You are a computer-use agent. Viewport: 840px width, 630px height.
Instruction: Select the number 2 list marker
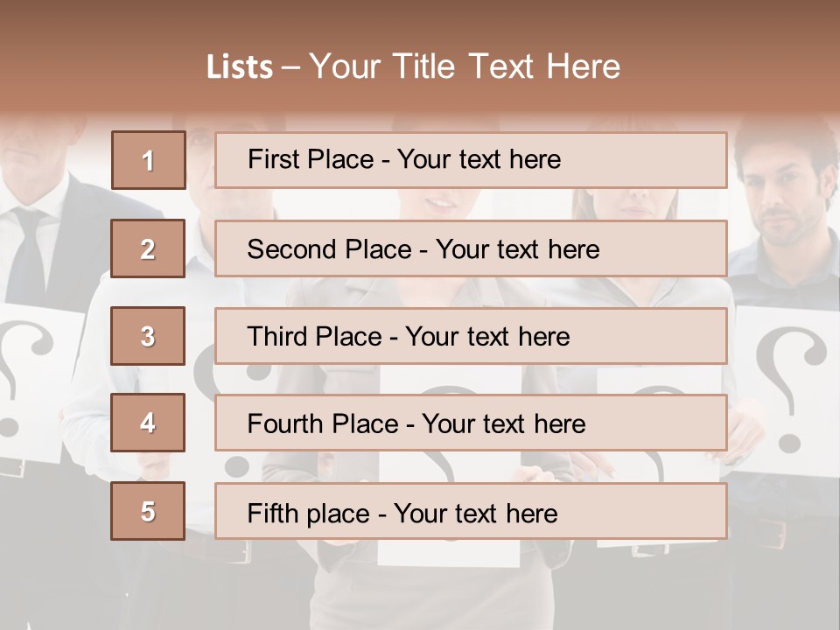[x=148, y=248]
